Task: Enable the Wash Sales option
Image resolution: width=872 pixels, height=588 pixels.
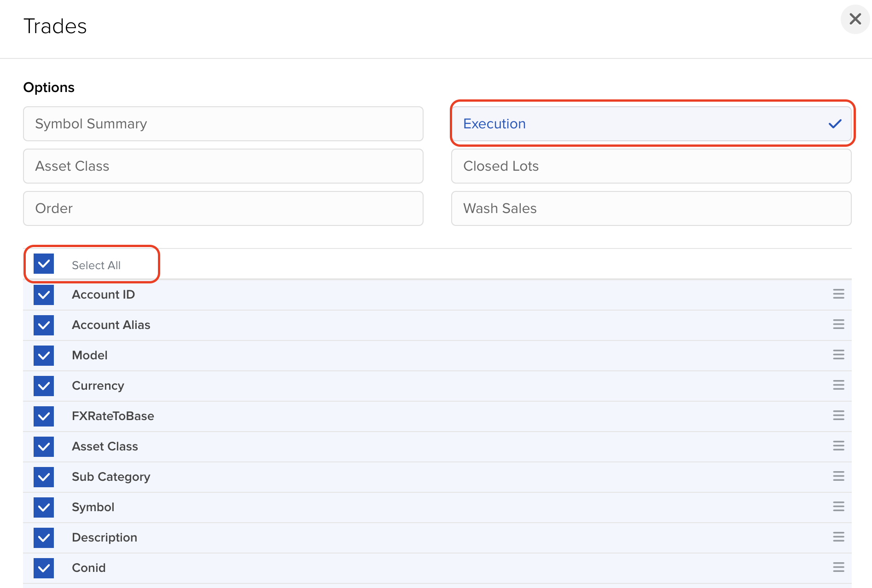Action: tap(651, 208)
